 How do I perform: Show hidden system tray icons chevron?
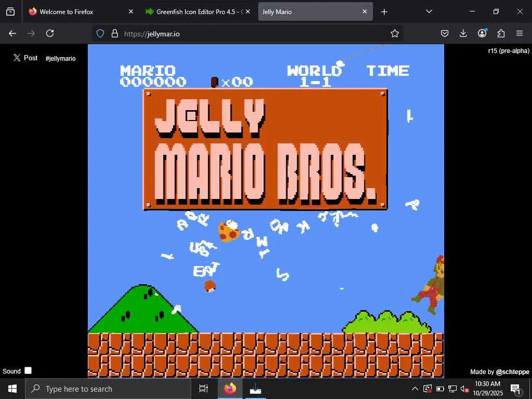click(x=415, y=389)
